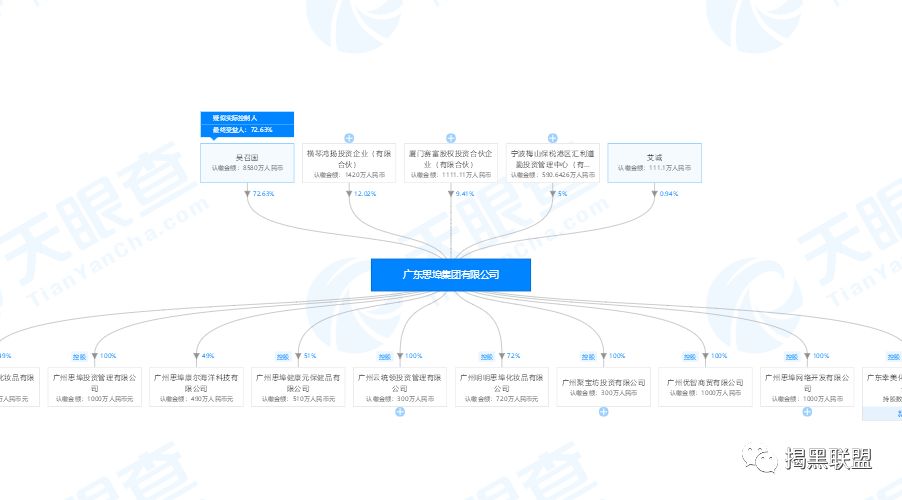Click 100% above 广州优智商贸有限公司
The image size is (902, 500).
pyautogui.click(x=719, y=356)
